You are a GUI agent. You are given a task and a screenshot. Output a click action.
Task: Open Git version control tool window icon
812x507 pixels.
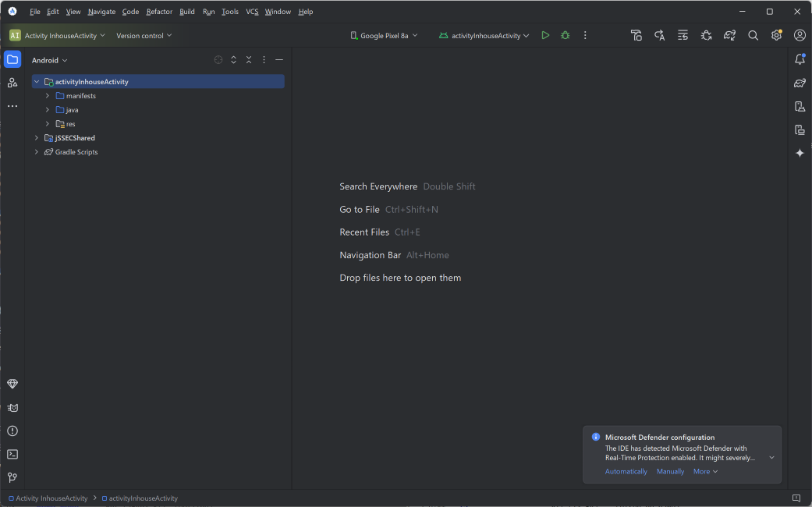[12, 477]
